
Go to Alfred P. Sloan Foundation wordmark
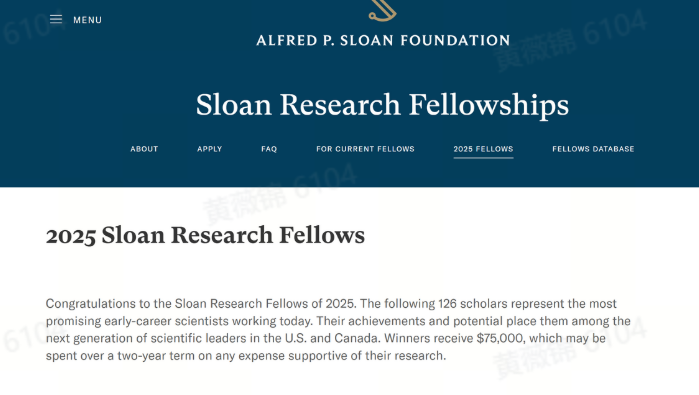click(x=383, y=41)
